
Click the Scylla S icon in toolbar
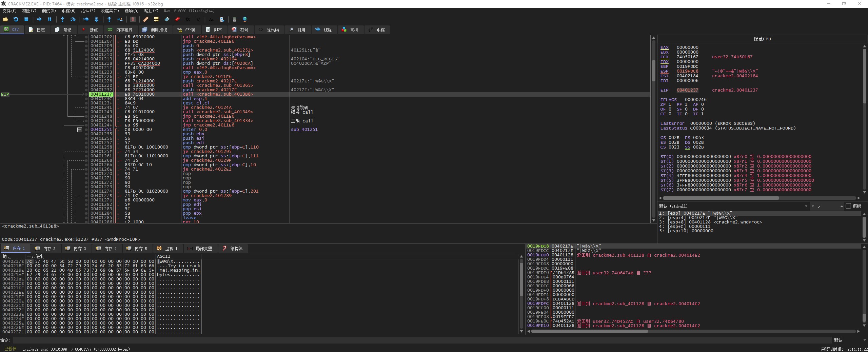click(x=133, y=19)
